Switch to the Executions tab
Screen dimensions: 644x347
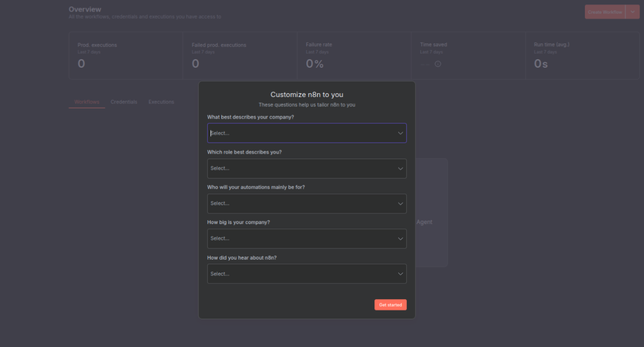pyautogui.click(x=161, y=102)
